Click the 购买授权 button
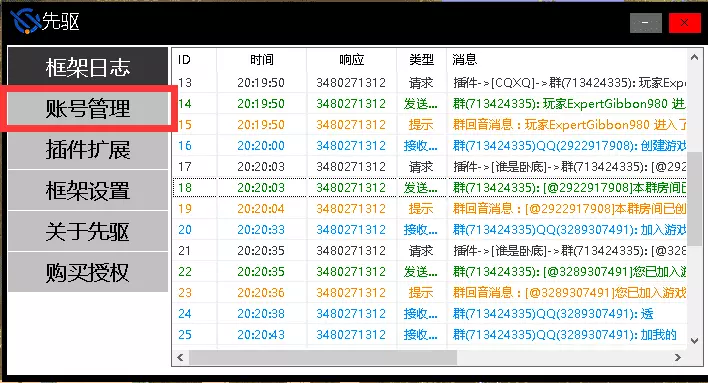This screenshot has width=708, height=383. (88, 272)
